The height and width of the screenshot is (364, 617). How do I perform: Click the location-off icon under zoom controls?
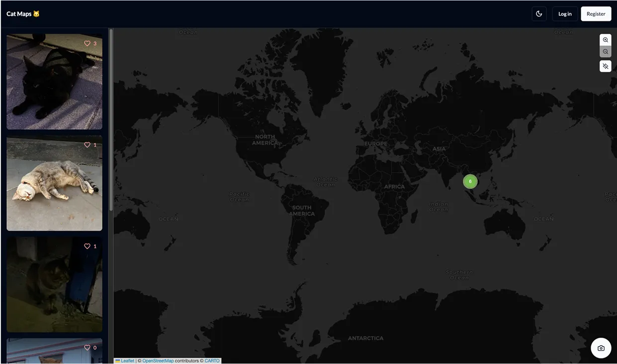(x=605, y=66)
